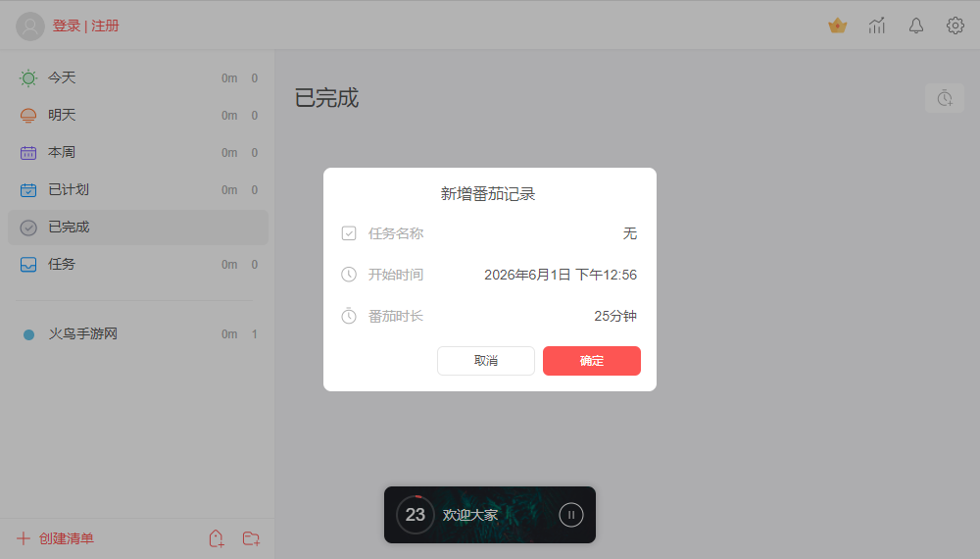Click the 开始时间 clock icon
The image size is (980, 559).
tap(349, 275)
